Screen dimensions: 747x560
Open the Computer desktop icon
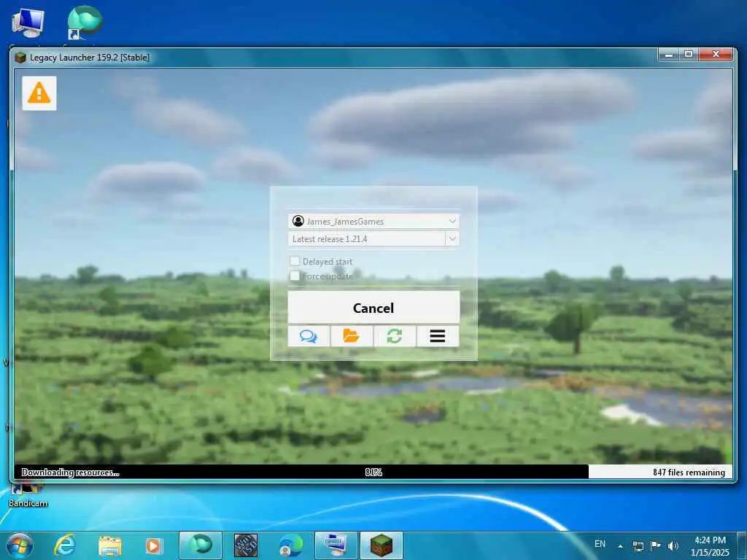tap(28, 23)
